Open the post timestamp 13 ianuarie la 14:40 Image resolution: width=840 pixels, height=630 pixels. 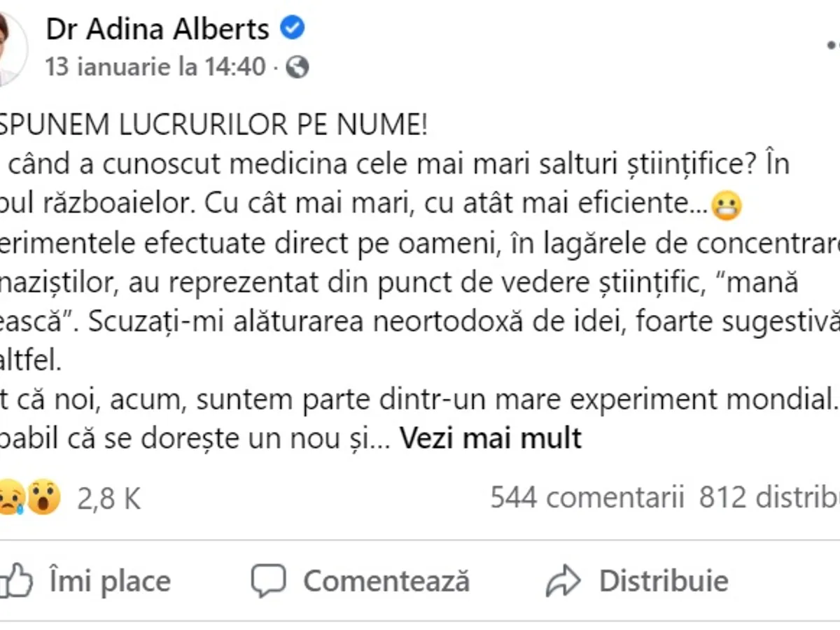(x=156, y=67)
